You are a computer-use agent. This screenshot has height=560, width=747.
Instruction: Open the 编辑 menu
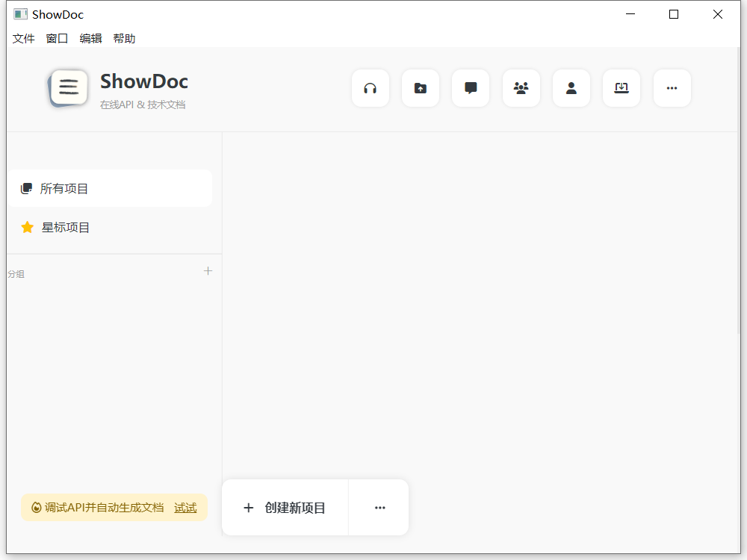coord(90,39)
